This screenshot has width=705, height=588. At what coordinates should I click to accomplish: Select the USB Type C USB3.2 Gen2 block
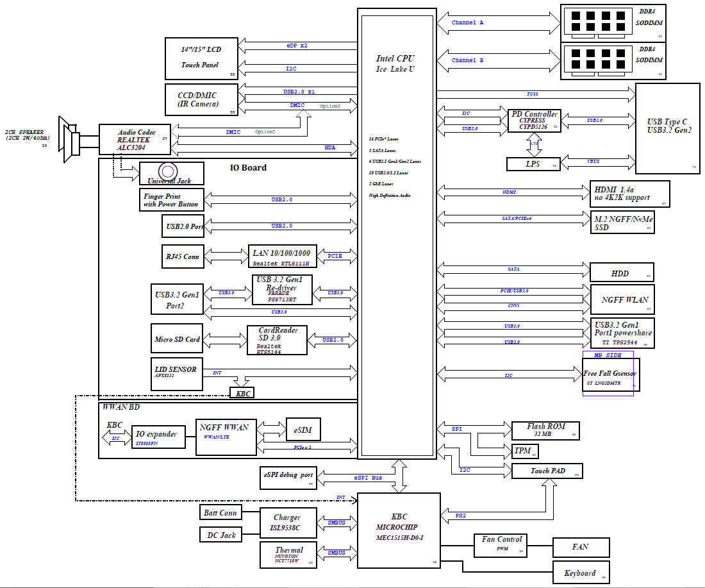coord(668,128)
